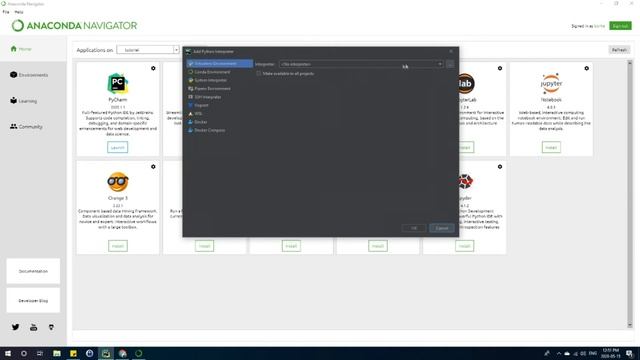
Task: Open Orange 3 card gear options
Action: coord(153,167)
